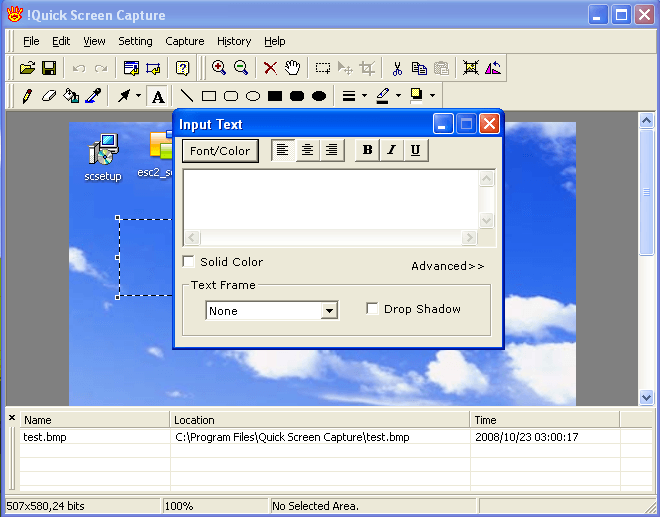Select the filled ellipse tool
660x517 pixels.
(319, 96)
